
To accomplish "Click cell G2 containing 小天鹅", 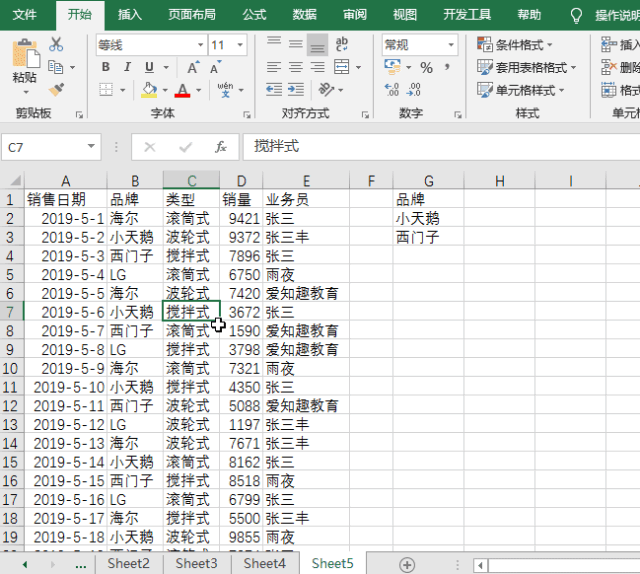I will (428, 218).
